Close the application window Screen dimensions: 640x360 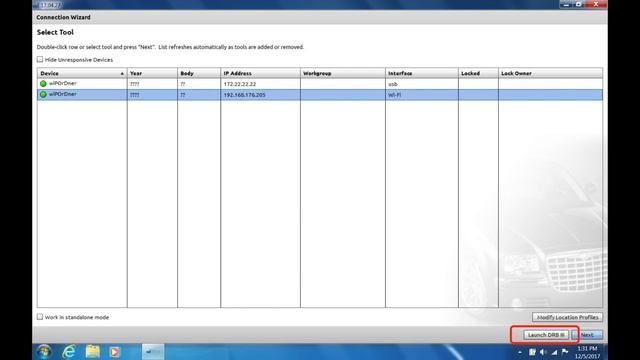click(596, 4)
